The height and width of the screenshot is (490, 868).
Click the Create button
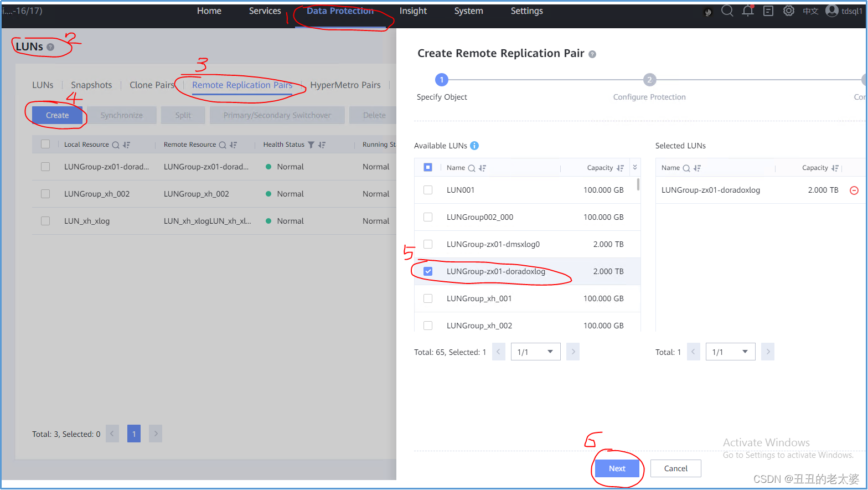coord(57,115)
